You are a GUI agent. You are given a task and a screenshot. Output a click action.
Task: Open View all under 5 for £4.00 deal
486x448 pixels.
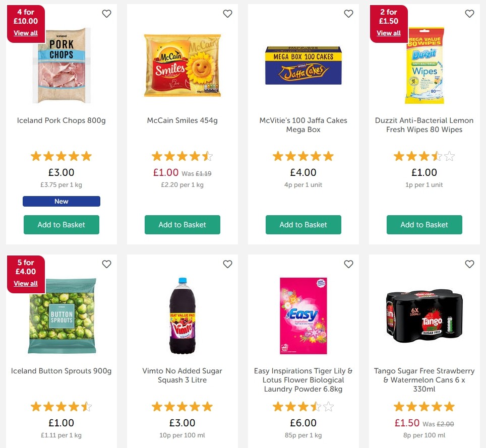pyautogui.click(x=26, y=283)
